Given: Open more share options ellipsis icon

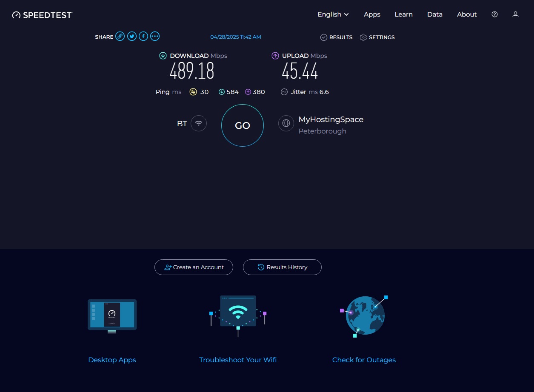Looking at the screenshot, I should (x=155, y=37).
